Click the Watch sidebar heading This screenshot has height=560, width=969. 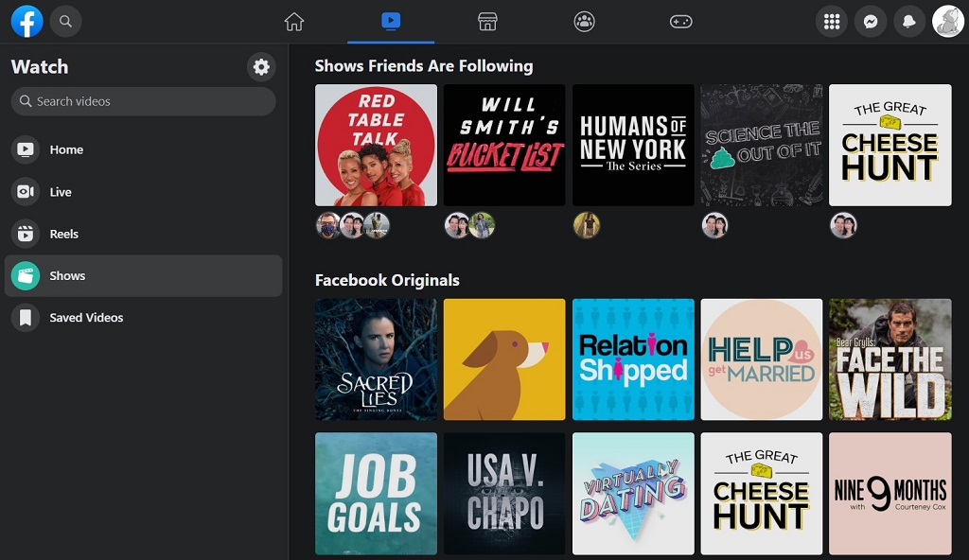(40, 67)
